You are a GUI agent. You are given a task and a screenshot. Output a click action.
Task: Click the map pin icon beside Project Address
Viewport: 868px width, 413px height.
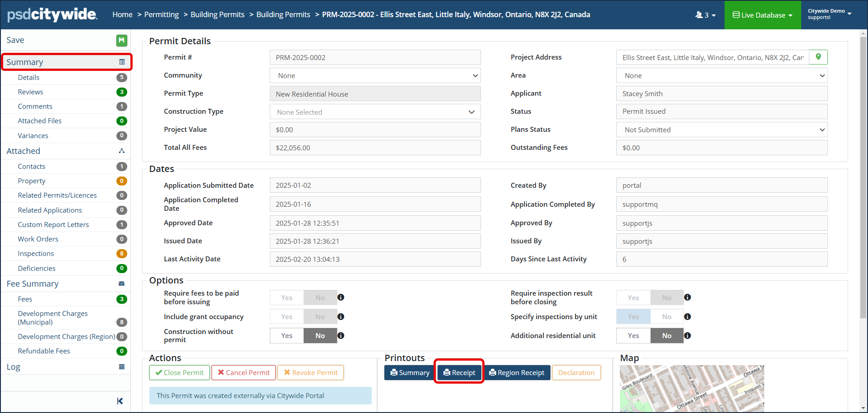818,57
